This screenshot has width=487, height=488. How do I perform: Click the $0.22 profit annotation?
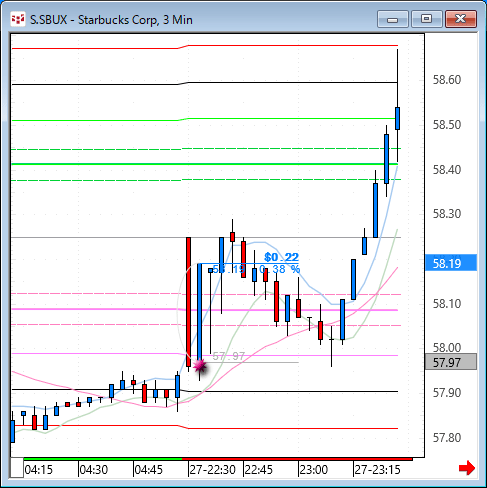(282, 257)
